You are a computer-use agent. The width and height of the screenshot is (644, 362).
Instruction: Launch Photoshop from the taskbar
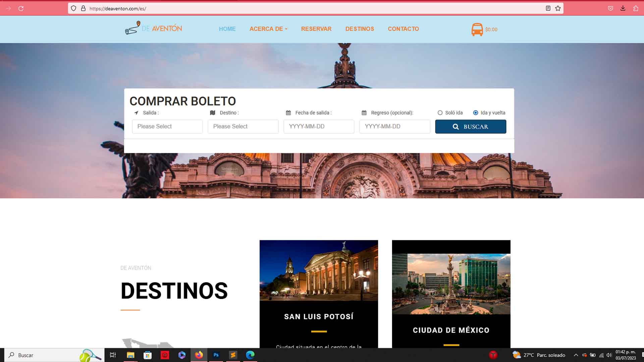pyautogui.click(x=216, y=355)
